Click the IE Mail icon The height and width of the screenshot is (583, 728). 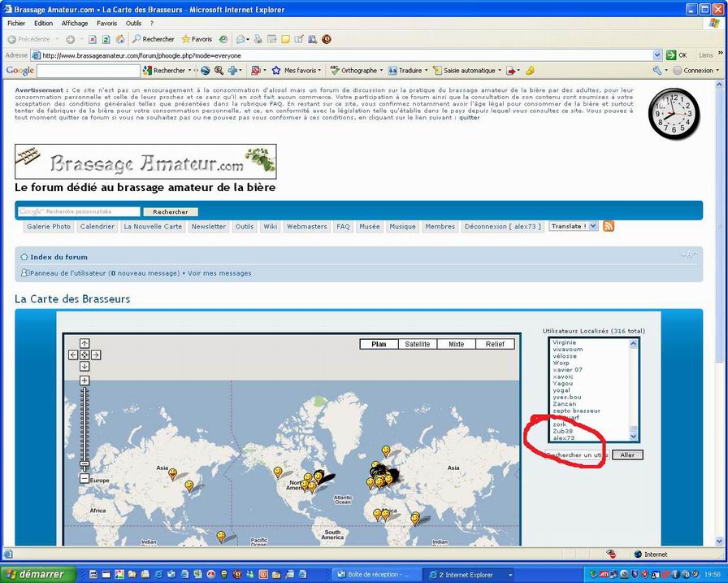coord(242,40)
